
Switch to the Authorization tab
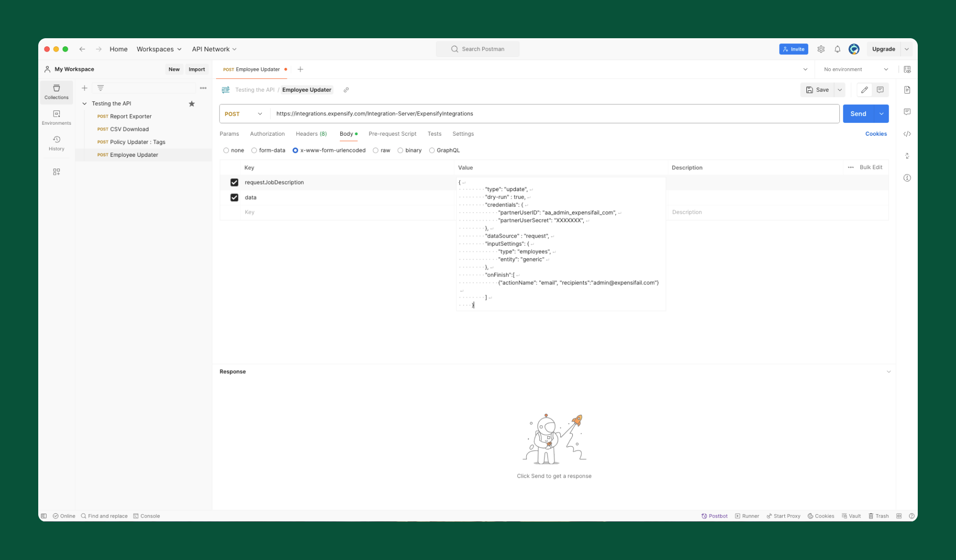267,133
